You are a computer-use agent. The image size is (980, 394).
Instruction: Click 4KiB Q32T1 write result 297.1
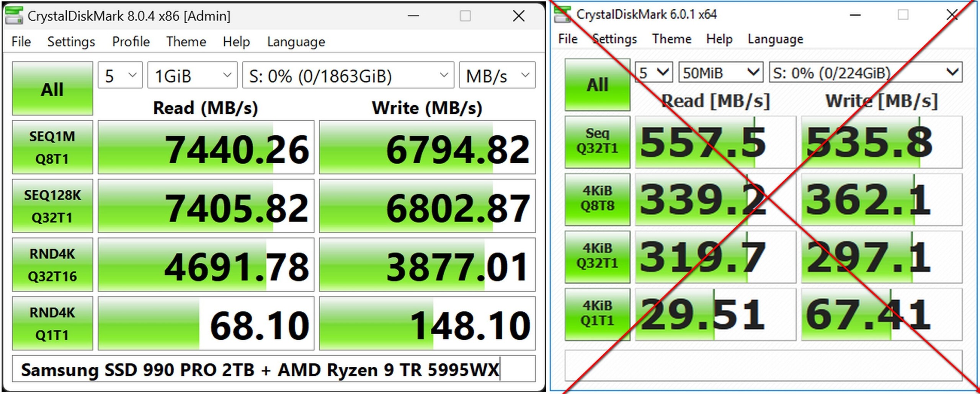pyautogui.click(x=882, y=257)
